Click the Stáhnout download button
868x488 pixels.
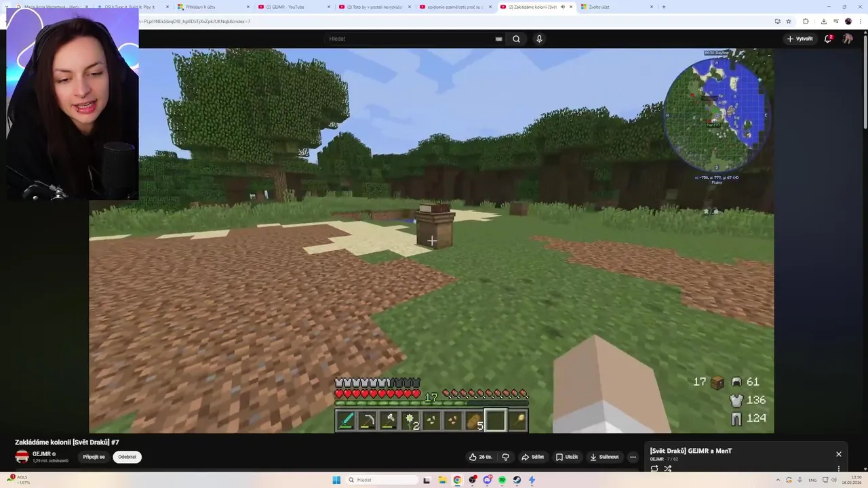(x=604, y=457)
